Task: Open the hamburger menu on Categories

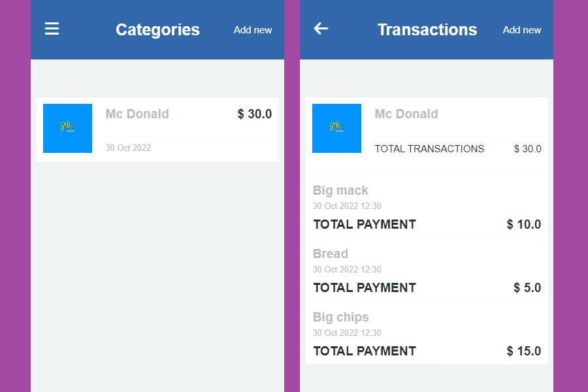Action: point(52,29)
